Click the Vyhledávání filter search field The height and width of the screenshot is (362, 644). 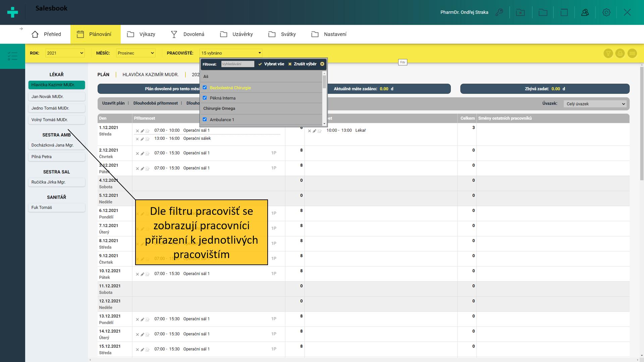point(237,64)
